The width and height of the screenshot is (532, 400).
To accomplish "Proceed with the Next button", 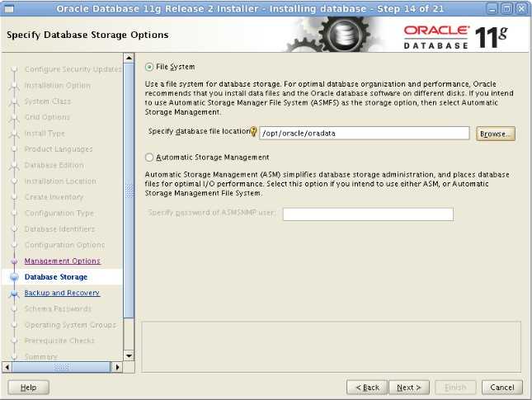I will (409, 387).
